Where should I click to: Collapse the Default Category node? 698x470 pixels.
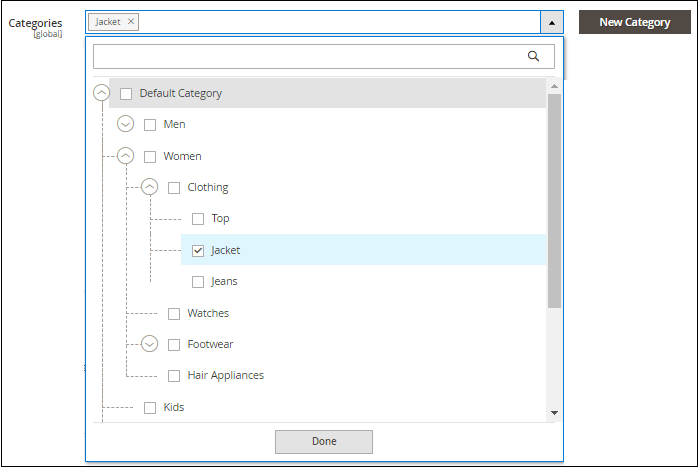(x=101, y=93)
